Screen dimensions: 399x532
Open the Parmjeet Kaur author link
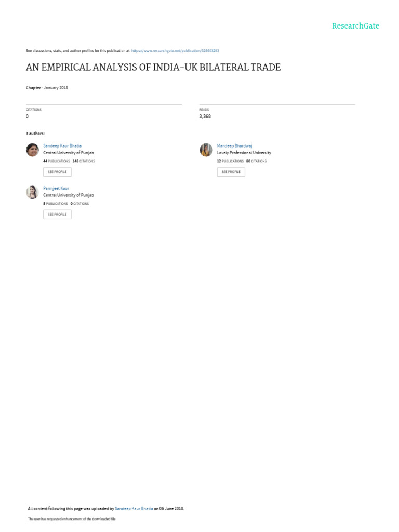tap(56, 188)
